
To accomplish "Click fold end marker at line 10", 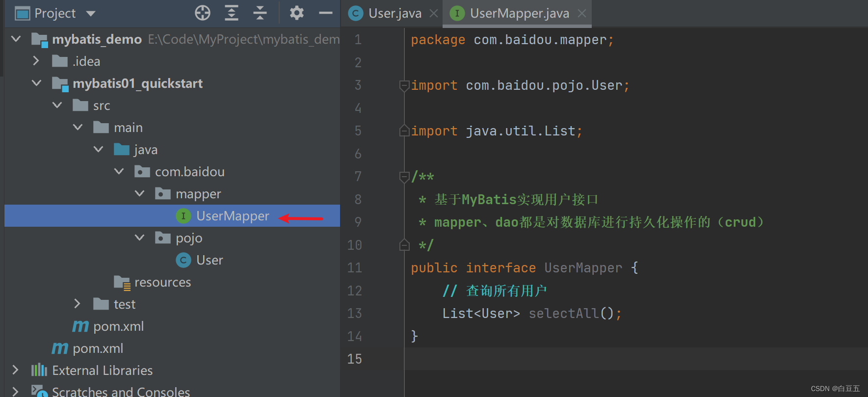I will click(404, 244).
